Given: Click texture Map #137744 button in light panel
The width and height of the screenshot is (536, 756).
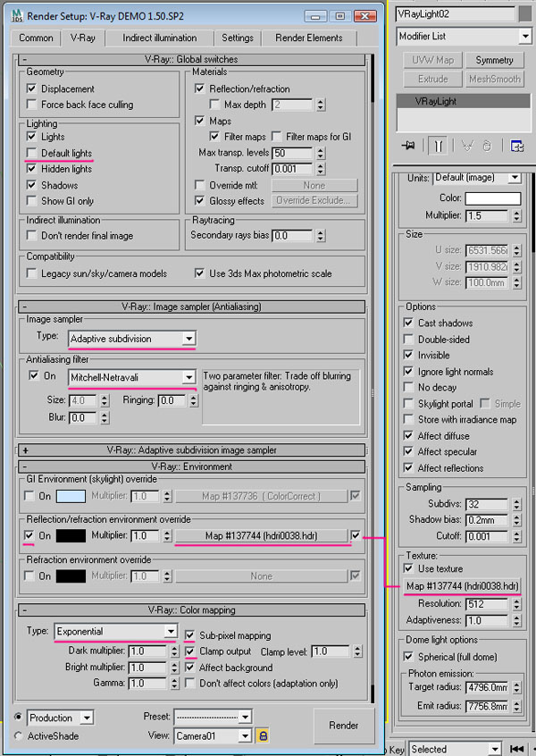Looking at the screenshot, I should click(x=462, y=586).
